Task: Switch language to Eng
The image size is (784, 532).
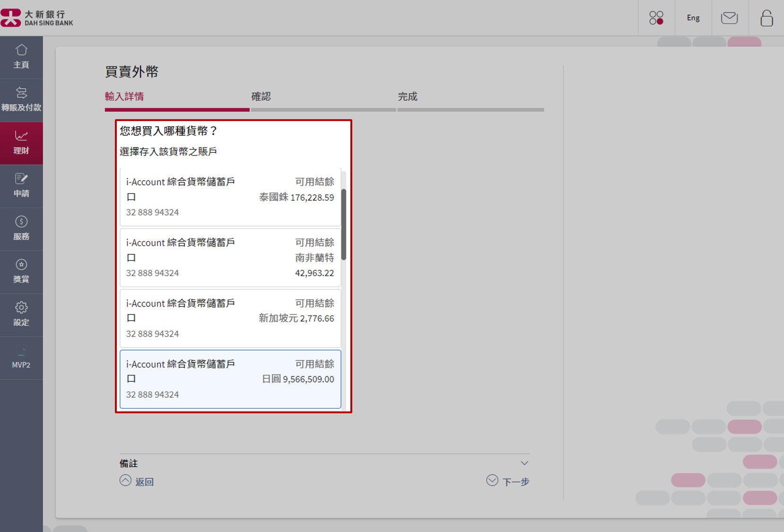Action: pos(693,17)
